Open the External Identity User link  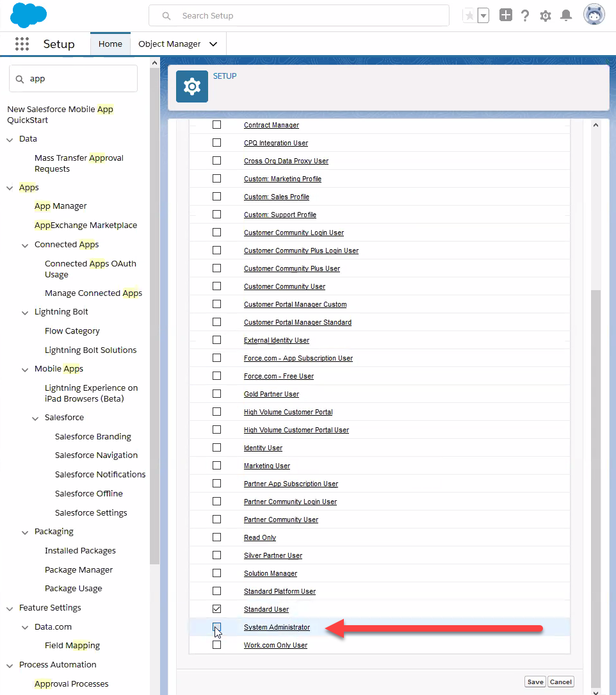click(277, 340)
